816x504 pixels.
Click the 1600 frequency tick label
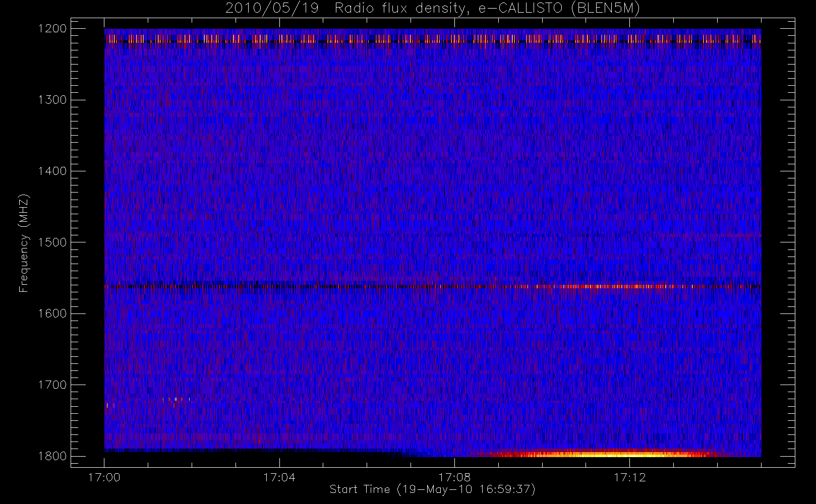52,313
